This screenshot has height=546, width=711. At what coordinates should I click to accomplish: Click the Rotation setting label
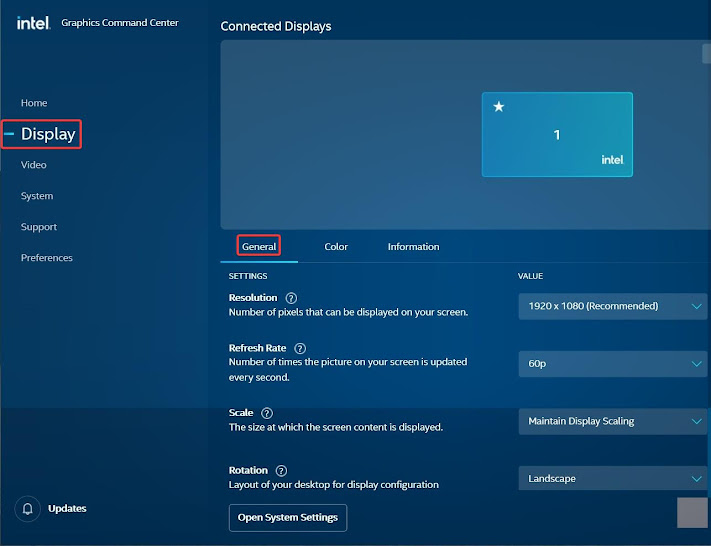click(248, 471)
